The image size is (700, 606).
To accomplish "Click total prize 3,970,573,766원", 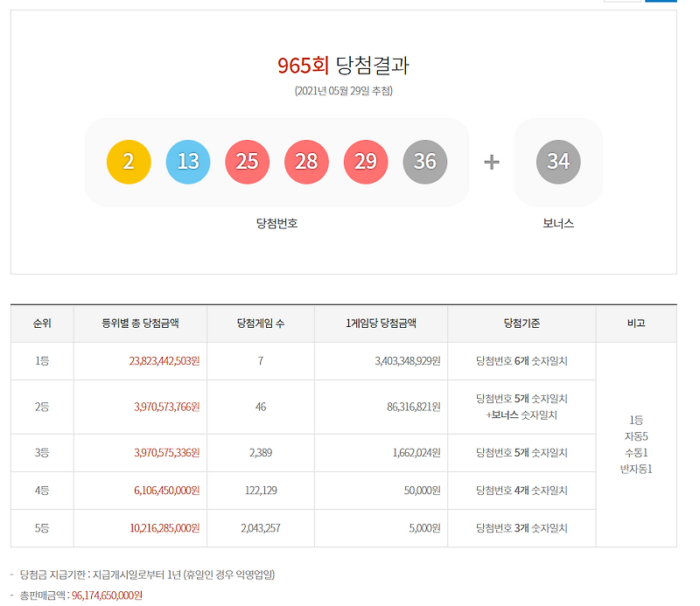I will 167,407.
